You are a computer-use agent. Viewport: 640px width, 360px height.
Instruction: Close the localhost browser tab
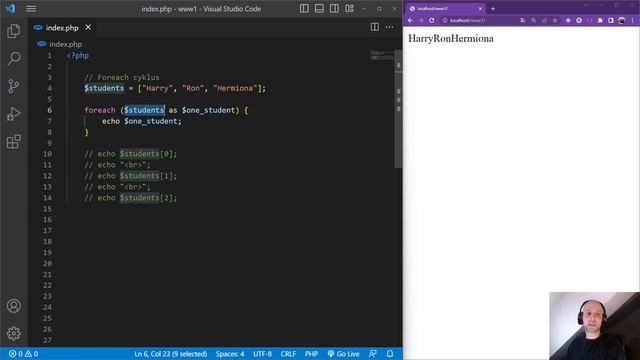click(480, 9)
